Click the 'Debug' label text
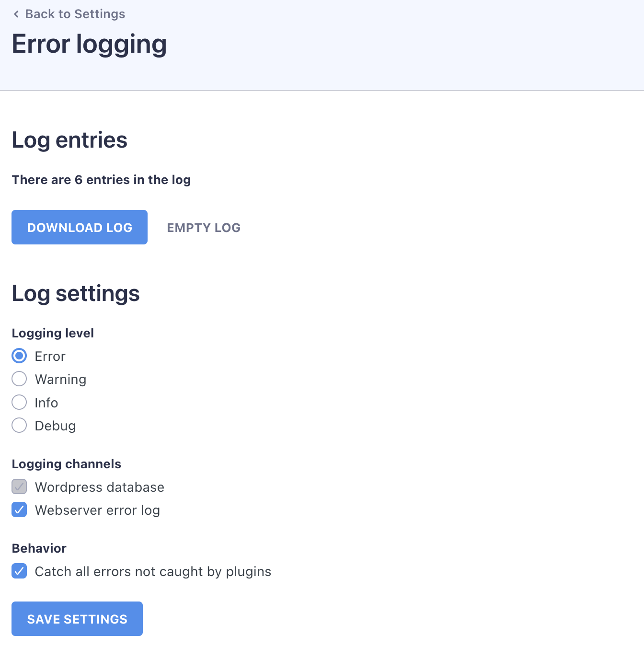The image size is (644, 648). tap(55, 426)
